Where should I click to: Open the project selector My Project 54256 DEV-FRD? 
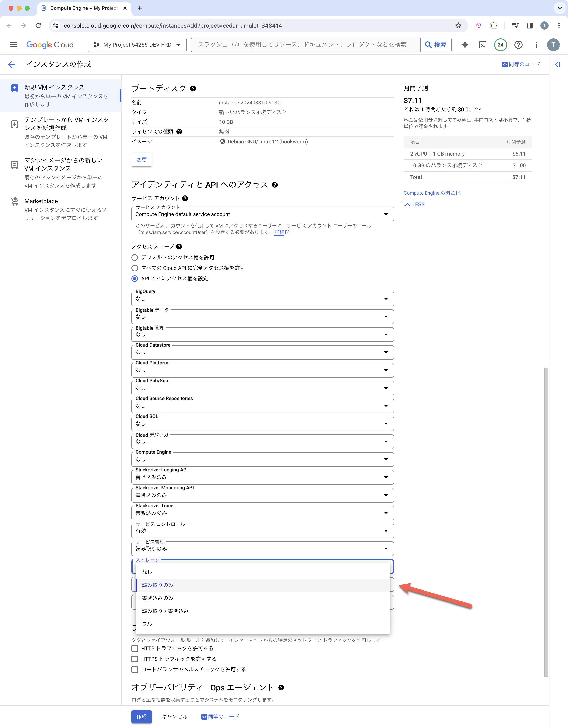(137, 45)
